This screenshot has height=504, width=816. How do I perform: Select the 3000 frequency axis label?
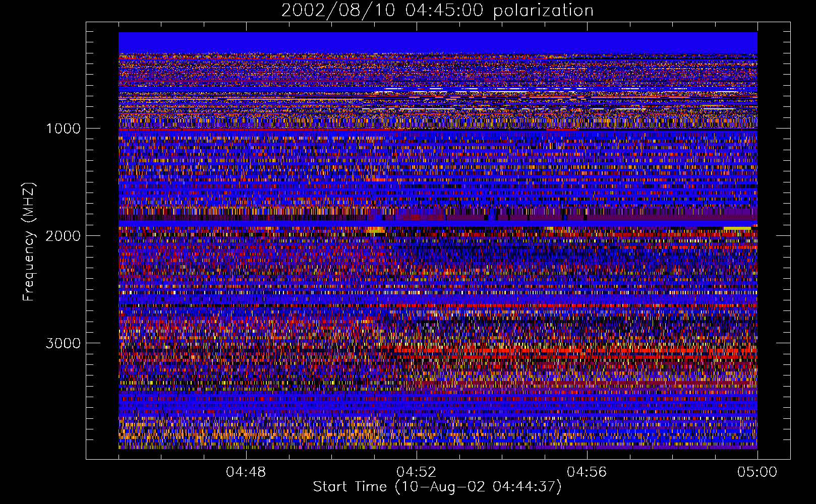coord(63,343)
